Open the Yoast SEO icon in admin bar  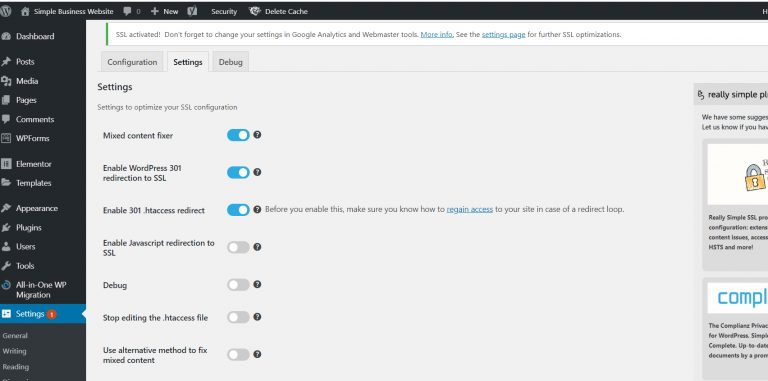[x=192, y=11]
